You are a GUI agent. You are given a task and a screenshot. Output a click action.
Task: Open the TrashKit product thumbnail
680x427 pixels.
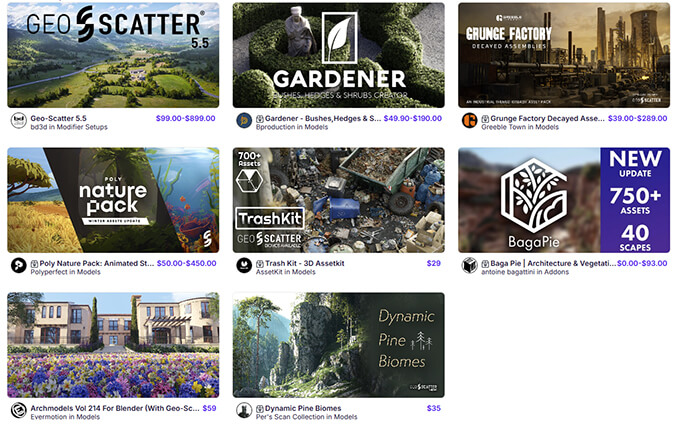pos(339,200)
